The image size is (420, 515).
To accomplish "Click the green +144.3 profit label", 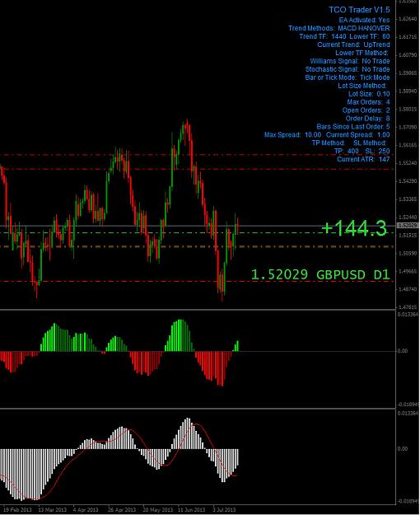I will 354,228.
